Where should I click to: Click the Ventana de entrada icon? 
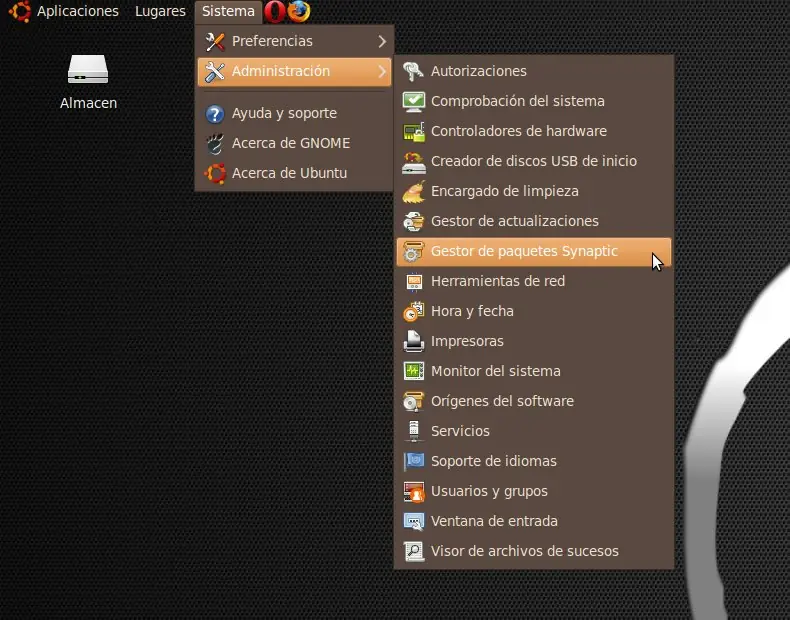click(414, 522)
